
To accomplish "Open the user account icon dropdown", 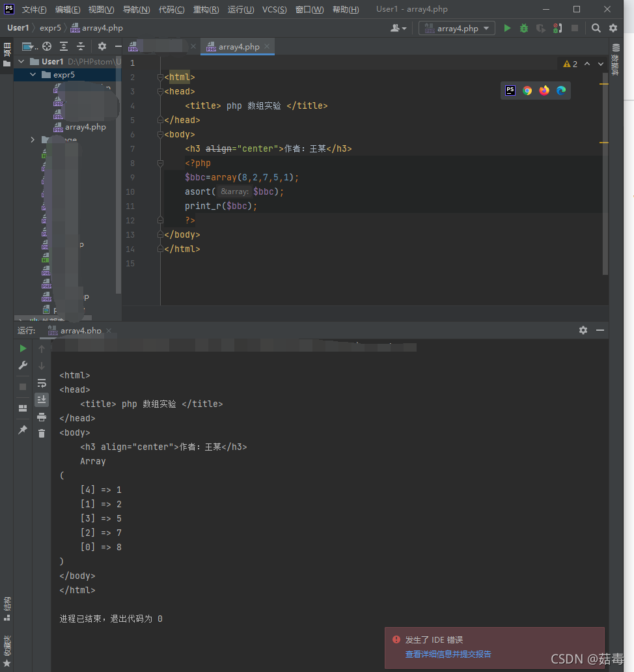I will pos(398,28).
